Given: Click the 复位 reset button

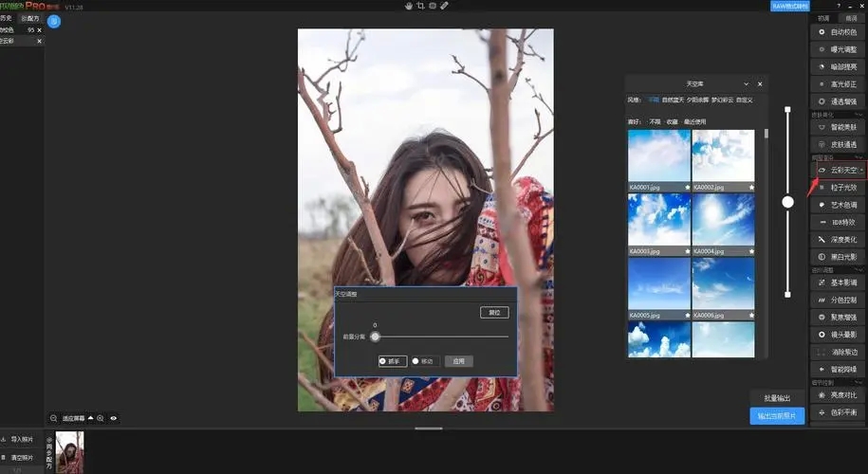Looking at the screenshot, I should point(494,313).
